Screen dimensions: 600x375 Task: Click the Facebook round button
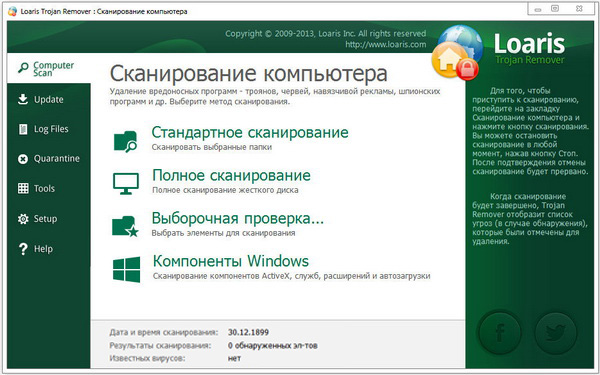[x=500, y=332]
